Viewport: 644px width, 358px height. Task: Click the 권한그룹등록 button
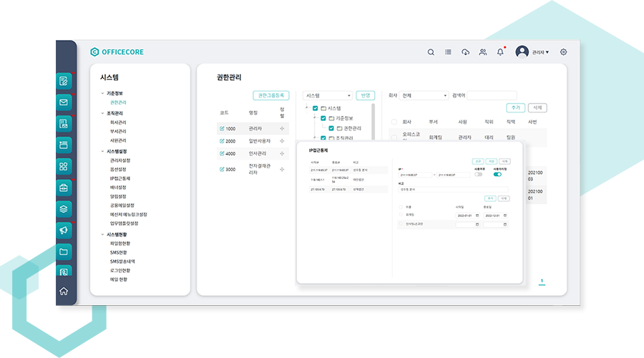271,95
